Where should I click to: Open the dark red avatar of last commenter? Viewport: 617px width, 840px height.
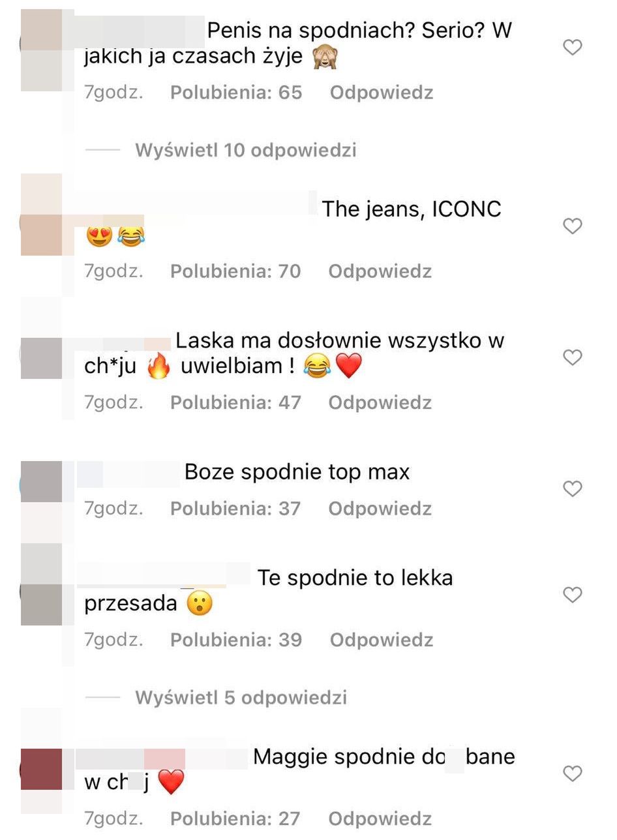click(42, 770)
